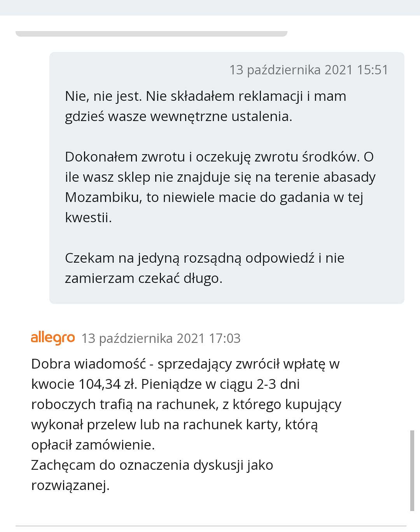Click the paragraph starting 'Nie, nie jest'
The width and height of the screenshot is (420, 532).
coord(206,106)
